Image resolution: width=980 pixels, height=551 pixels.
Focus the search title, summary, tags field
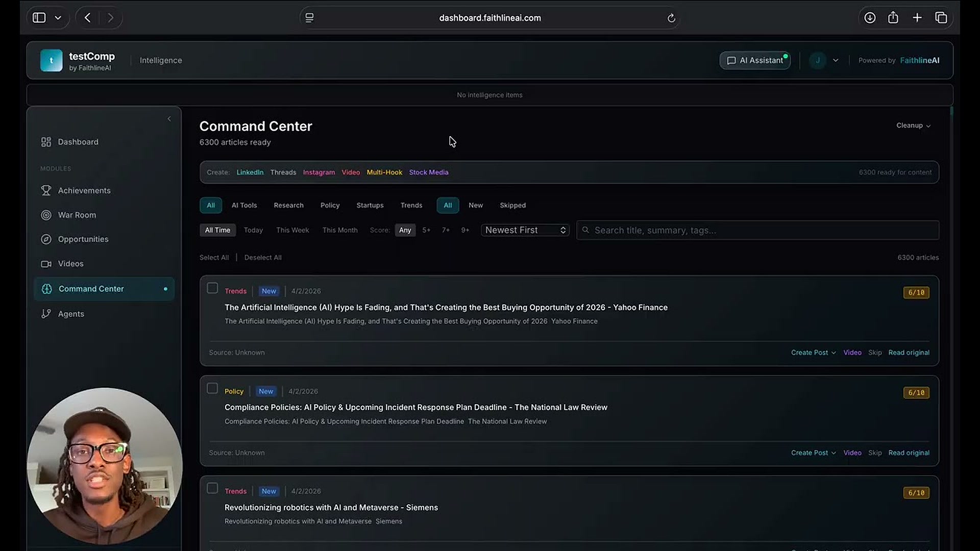coord(757,230)
